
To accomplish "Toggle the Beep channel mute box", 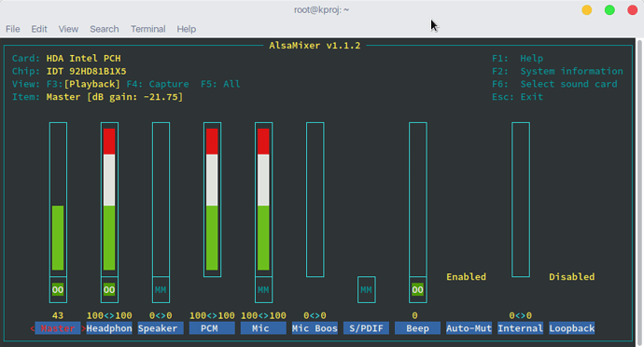I will [418, 290].
